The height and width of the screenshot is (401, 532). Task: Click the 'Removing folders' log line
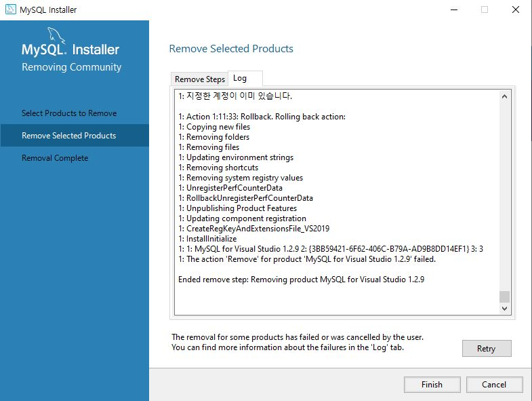pyautogui.click(x=213, y=137)
